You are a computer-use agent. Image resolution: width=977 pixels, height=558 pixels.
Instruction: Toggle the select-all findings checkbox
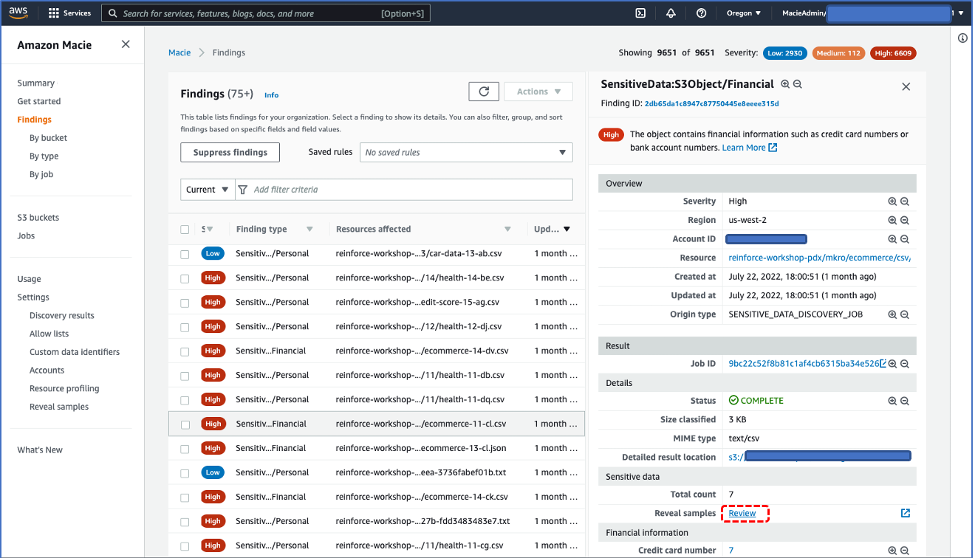(x=185, y=229)
